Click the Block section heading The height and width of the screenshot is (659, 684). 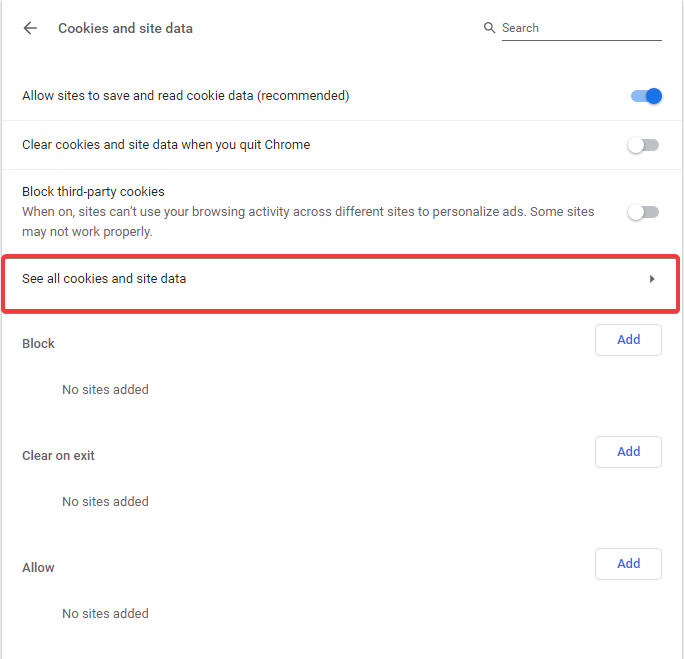38,343
